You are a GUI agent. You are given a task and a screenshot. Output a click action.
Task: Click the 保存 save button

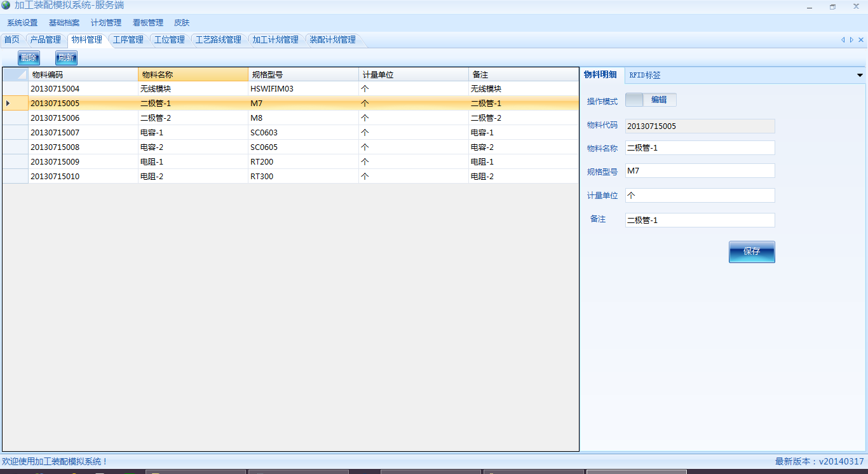point(752,252)
